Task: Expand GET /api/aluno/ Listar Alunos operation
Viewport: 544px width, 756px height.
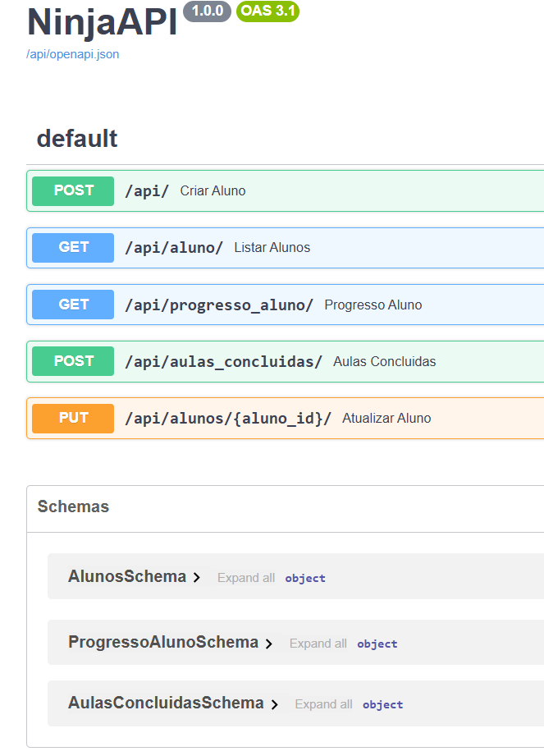Action: (x=286, y=248)
